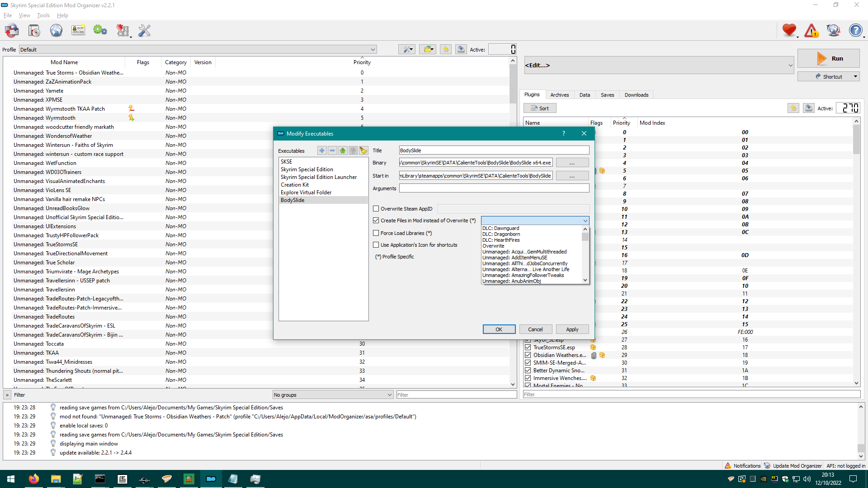Screen dimensions: 868x488
Task: Open the Executables green gears icon
Action: [x=100, y=31]
